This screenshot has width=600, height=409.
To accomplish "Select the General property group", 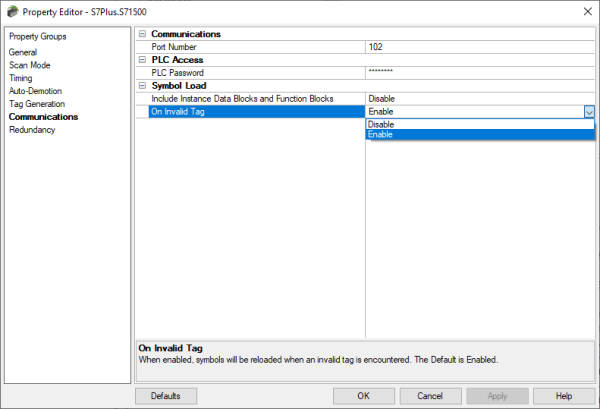I will pos(23,52).
